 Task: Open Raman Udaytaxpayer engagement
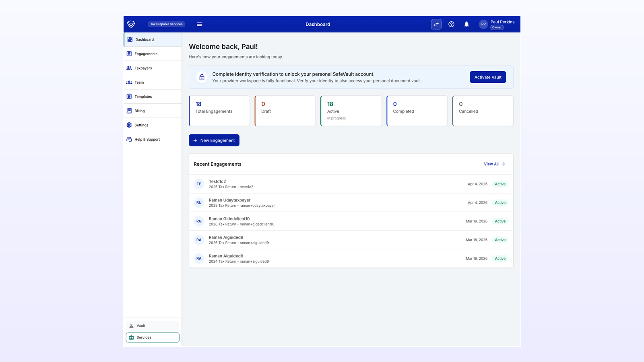[x=351, y=203]
